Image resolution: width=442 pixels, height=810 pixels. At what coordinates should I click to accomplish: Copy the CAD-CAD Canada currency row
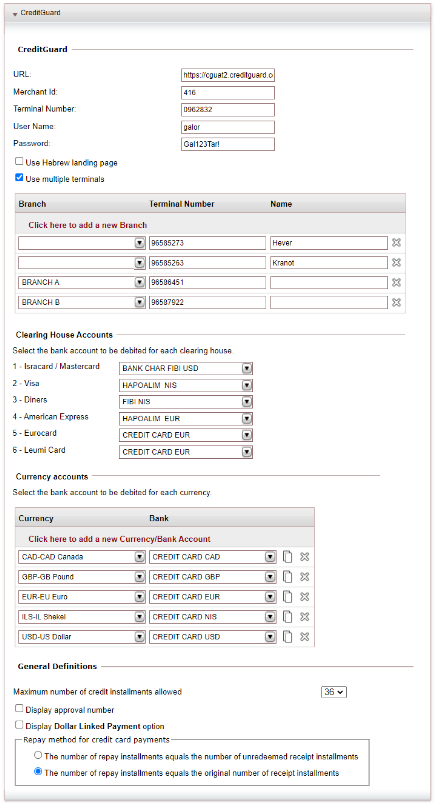point(288,557)
